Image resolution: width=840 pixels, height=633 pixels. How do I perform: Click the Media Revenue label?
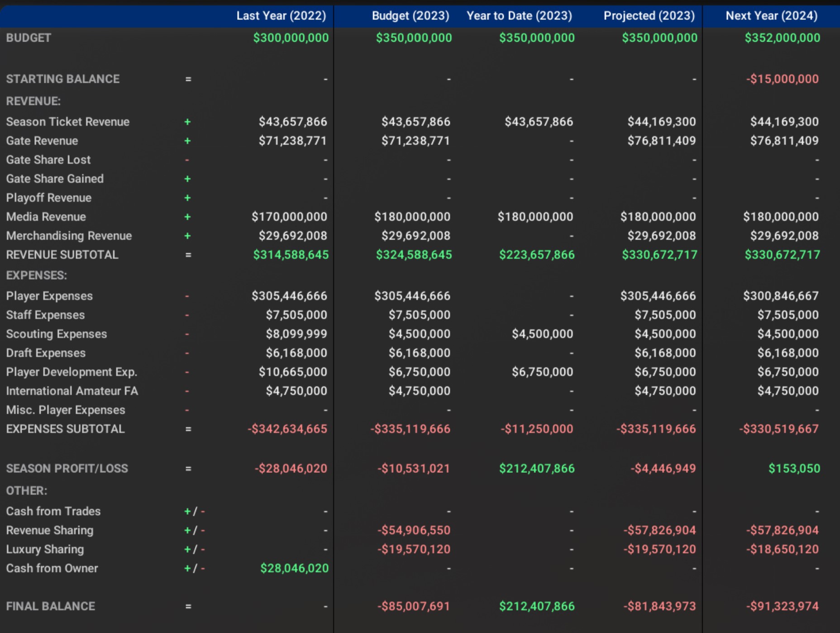[46, 217]
